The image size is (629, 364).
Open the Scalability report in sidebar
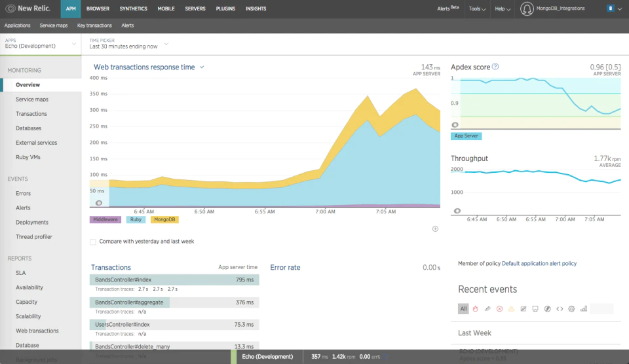[28, 316]
